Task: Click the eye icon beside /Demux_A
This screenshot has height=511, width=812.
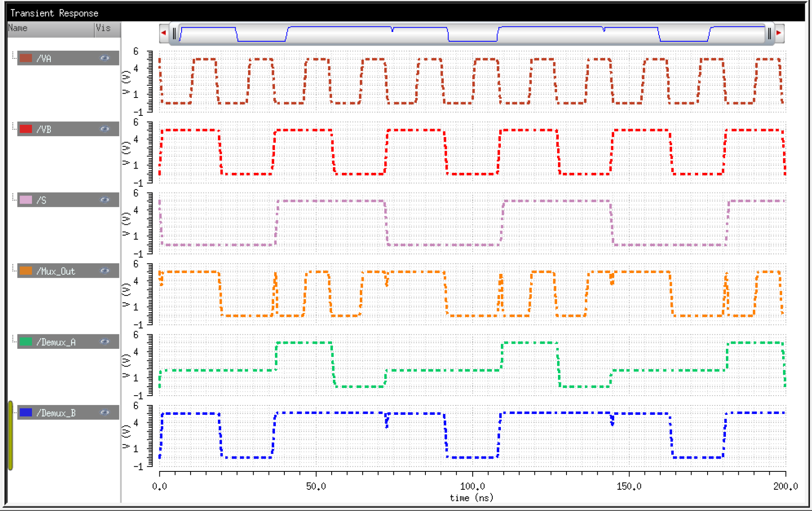Action: (104, 342)
